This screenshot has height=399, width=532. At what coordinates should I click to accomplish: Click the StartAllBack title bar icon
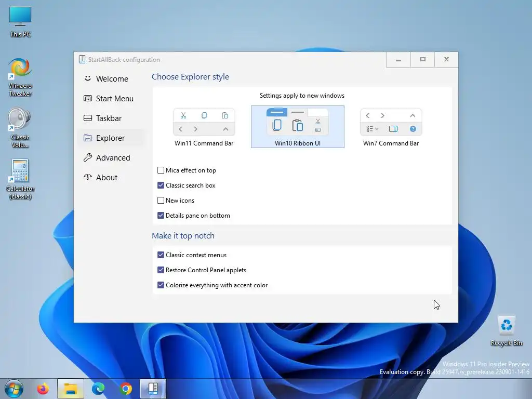[x=82, y=59]
